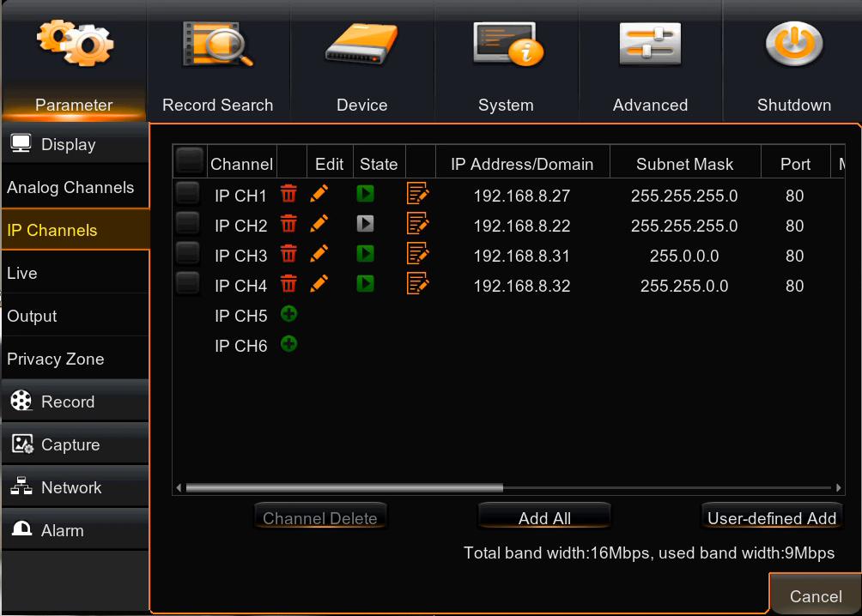
Task: Click the Port column header
Action: click(x=795, y=164)
